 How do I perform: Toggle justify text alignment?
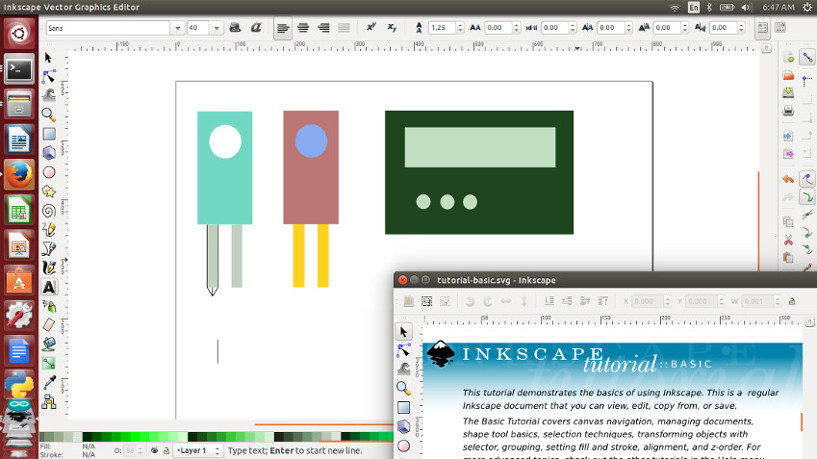[343, 28]
